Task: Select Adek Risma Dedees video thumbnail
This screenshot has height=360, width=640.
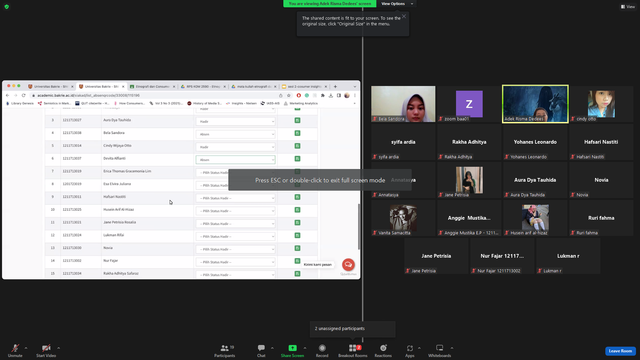Action: pyautogui.click(x=535, y=104)
